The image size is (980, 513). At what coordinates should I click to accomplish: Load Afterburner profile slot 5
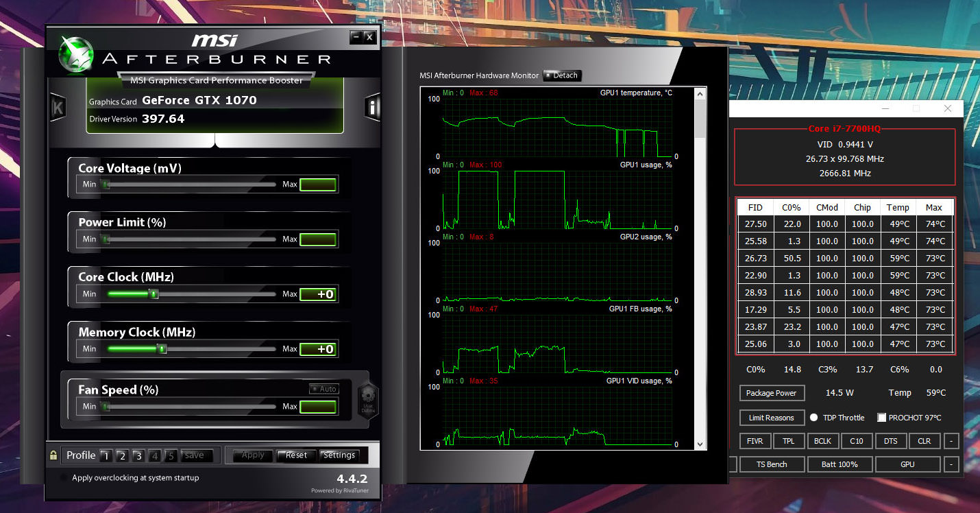click(x=171, y=455)
